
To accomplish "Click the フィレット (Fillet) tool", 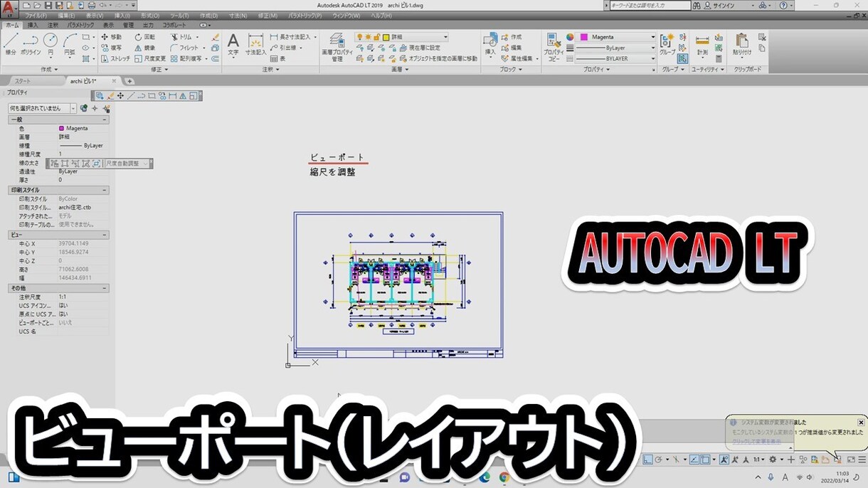I will click(184, 48).
